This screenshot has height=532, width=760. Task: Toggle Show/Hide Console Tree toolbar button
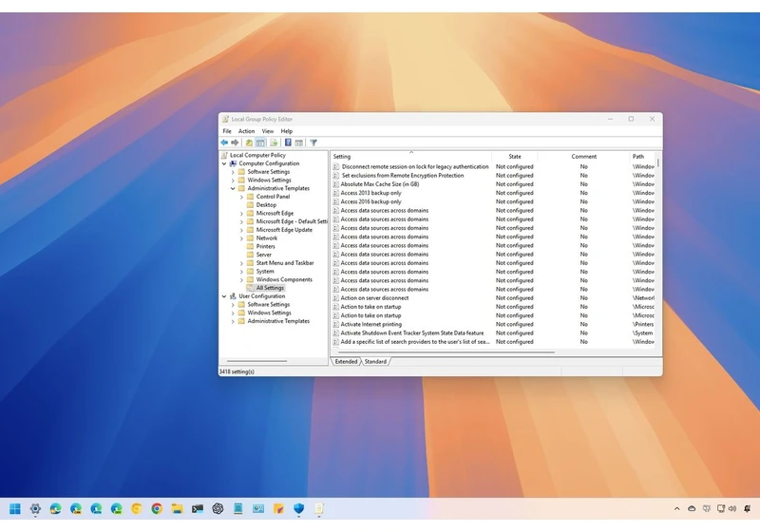(260, 142)
